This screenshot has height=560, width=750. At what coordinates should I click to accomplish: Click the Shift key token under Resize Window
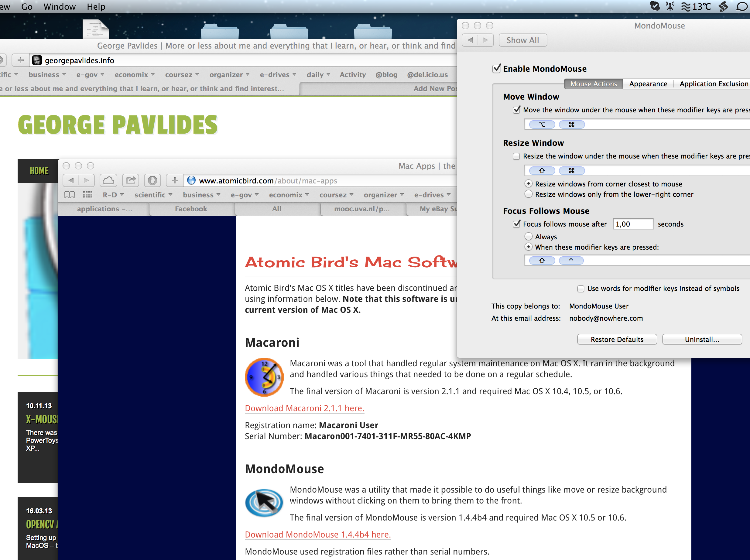click(x=542, y=170)
